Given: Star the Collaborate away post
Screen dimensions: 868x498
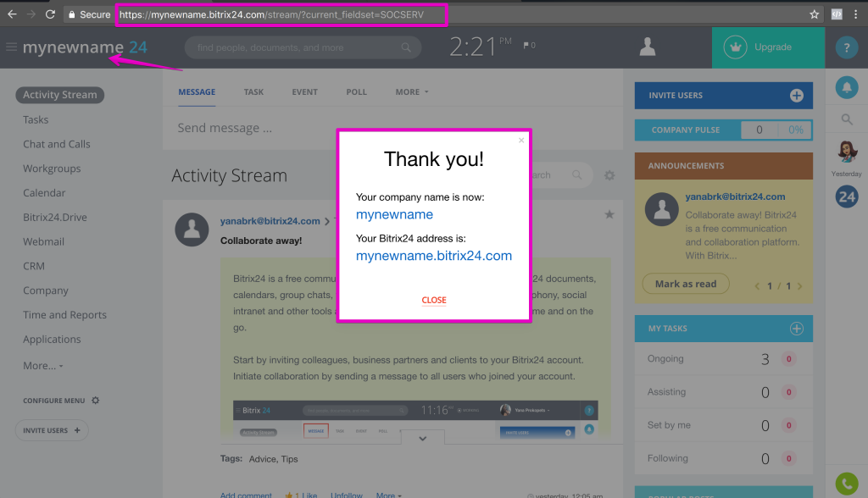Looking at the screenshot, I should pyautogui.click(x=609, y=214).
